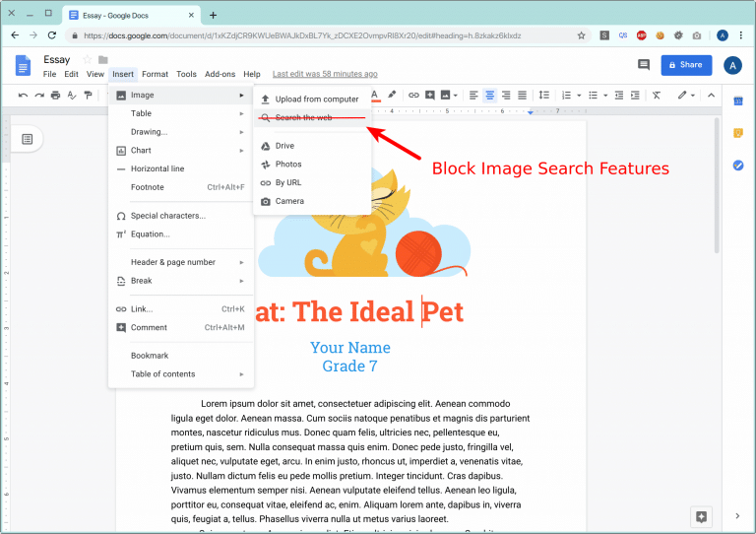Screen dimensions: 756x534
Task: Click the text color A icon
Action: coord(375,95)
